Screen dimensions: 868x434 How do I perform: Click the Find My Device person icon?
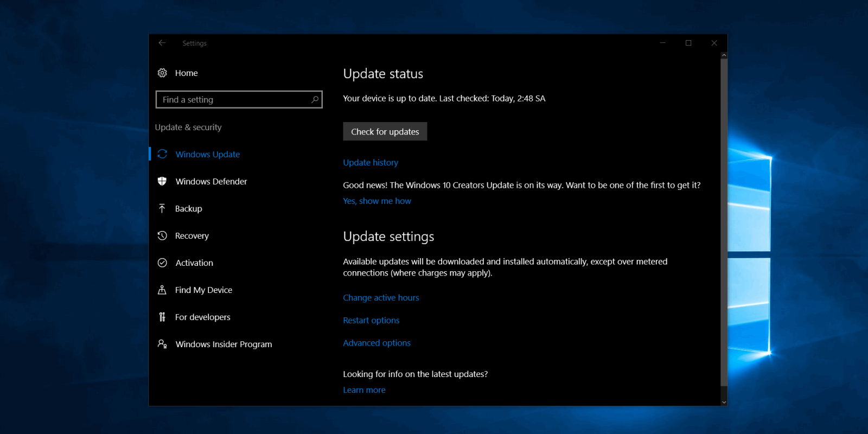click(162, 290)
